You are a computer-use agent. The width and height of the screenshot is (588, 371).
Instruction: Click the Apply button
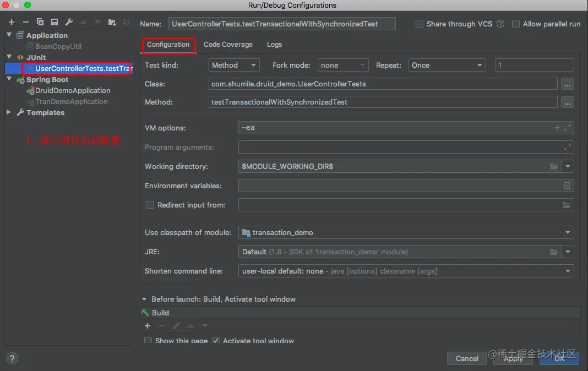click(x=513, y=359)
